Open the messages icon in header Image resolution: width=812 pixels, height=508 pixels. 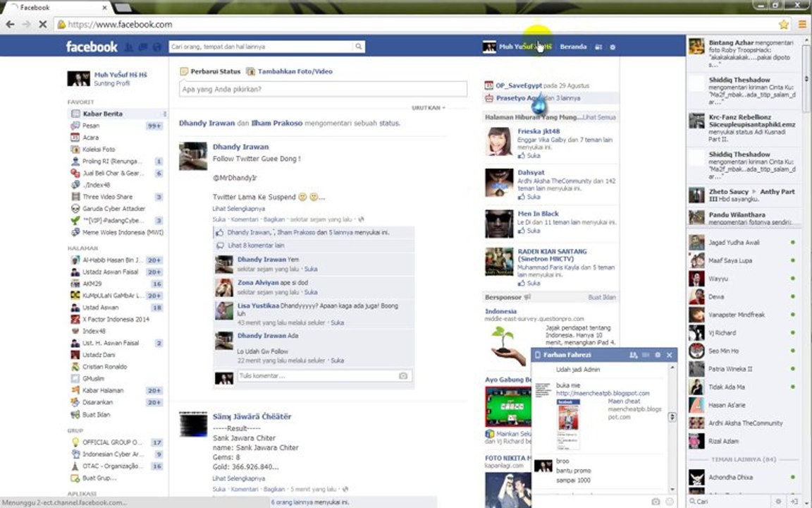(x=143, y=47)
